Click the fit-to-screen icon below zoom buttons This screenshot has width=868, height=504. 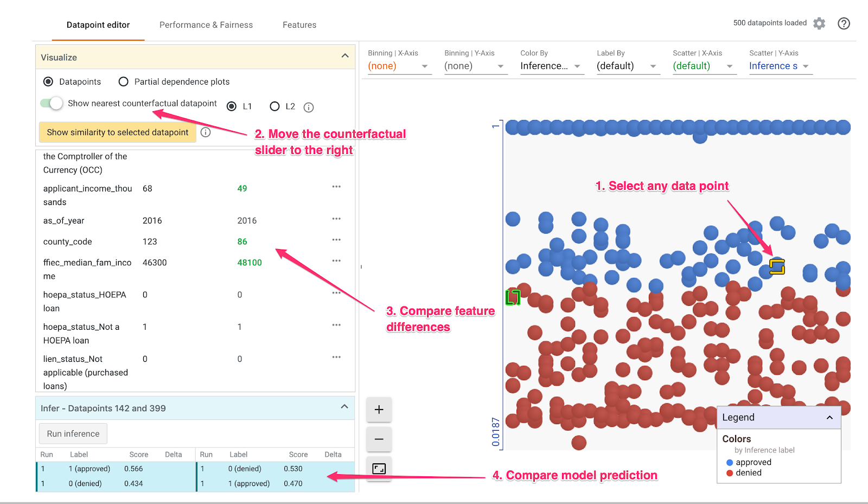click(x=379, y=468)
